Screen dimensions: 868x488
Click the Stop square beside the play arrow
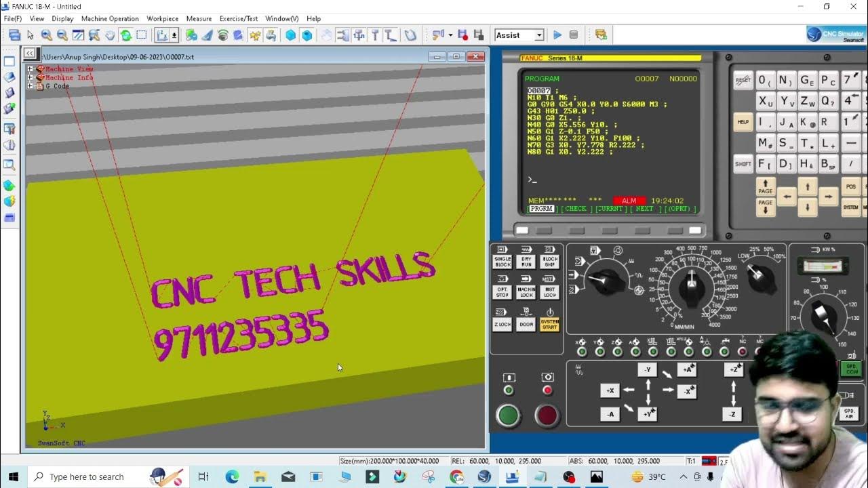(x=574, y=35)
